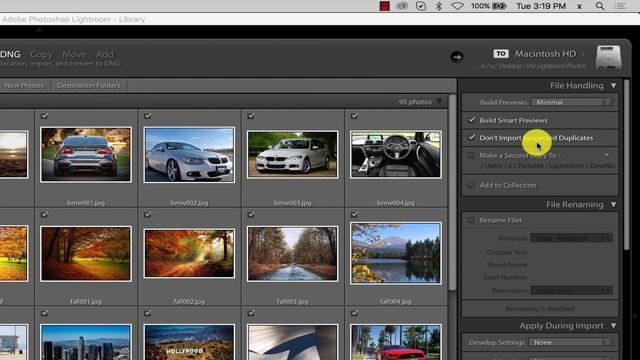Image resolution: width=640 pixels, height=360 pixels.
Task: Switch to Destination Folders tab
Action: point(89,85)
